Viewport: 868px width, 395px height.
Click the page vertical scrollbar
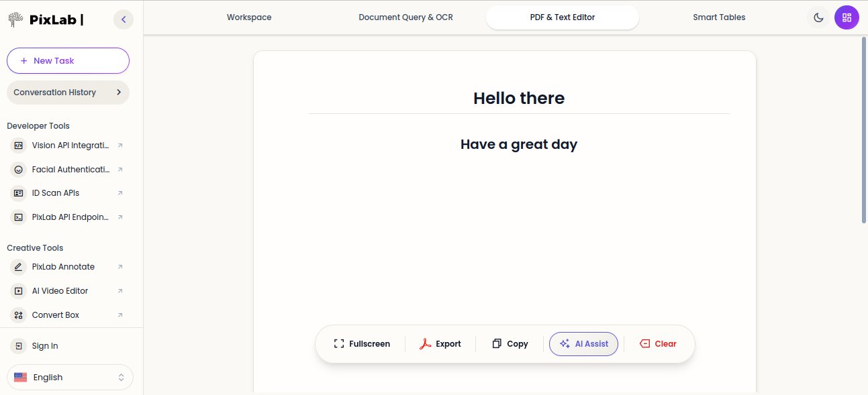[864, 129]
